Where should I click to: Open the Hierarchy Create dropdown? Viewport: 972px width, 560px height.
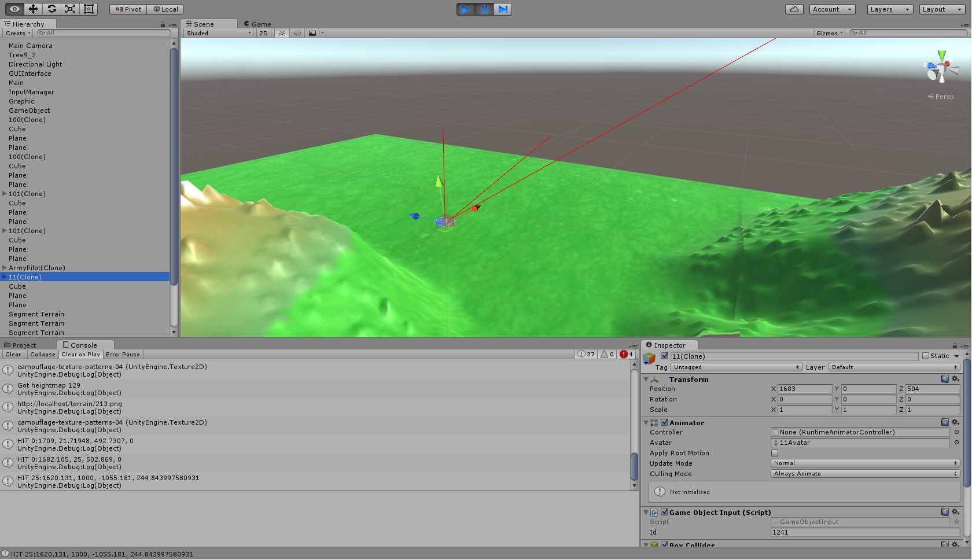click(x=19, y=33)
